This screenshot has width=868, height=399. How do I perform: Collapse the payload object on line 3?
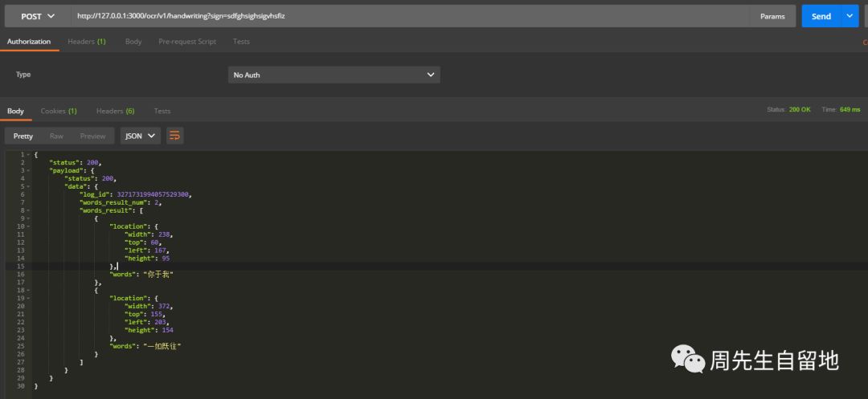[x=27, y=171]
